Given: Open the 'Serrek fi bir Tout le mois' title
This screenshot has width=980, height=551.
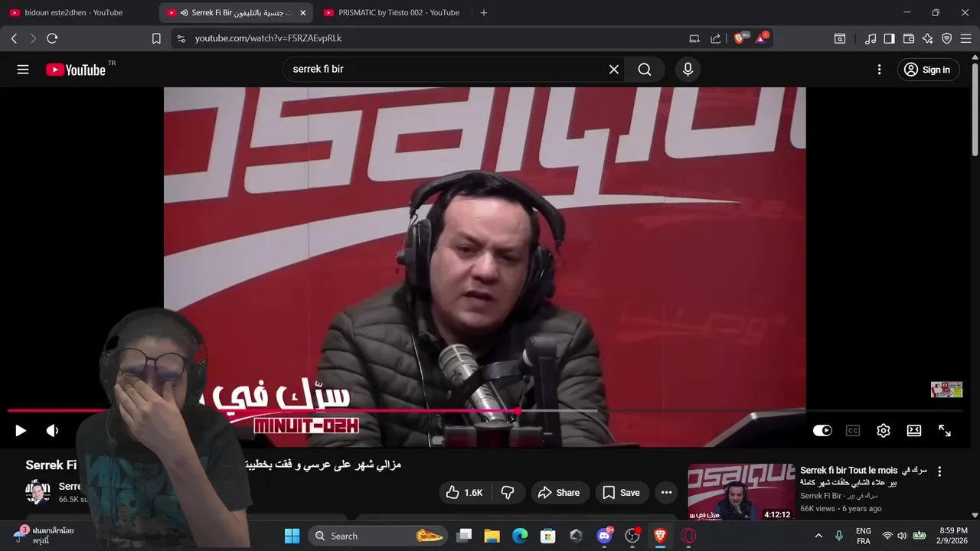Looking at the screenshot, I should (864, 476).
